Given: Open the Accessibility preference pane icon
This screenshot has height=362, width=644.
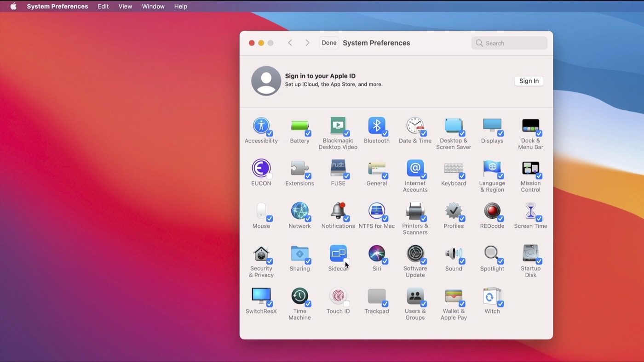Looking at the screenshot, I should tap(261, 125).
